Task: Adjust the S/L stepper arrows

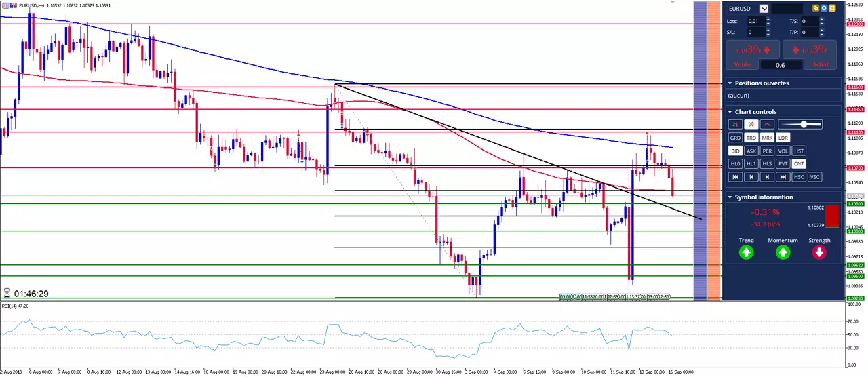Action: click(768, 32)
